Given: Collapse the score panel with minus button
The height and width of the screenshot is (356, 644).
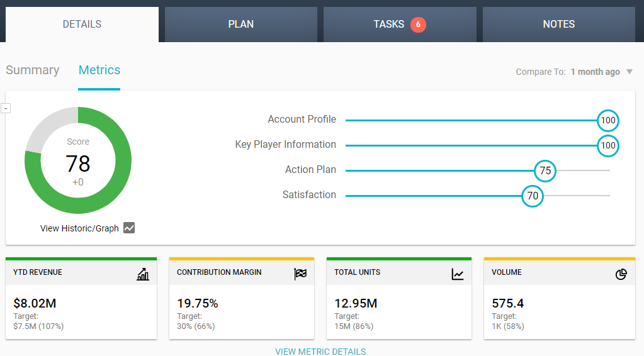Looking at the screenshot, I should [x=6, y=108].
